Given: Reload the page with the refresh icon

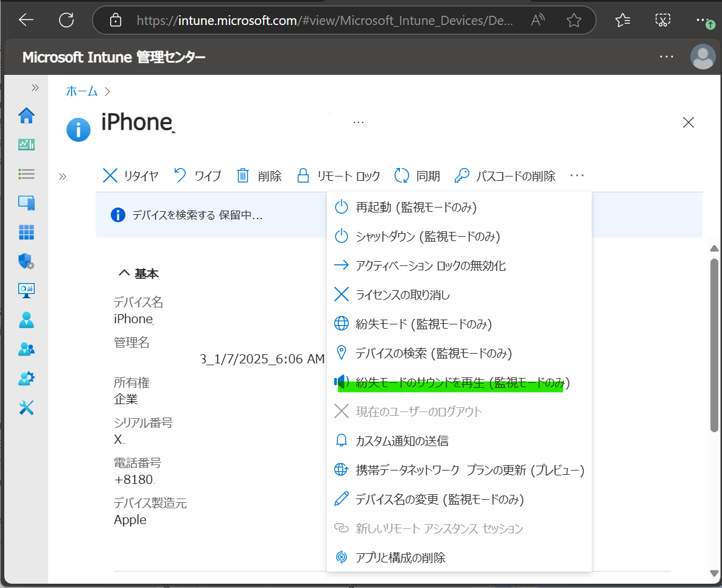Looking at the screenshot, I should [x=66, y=20].
